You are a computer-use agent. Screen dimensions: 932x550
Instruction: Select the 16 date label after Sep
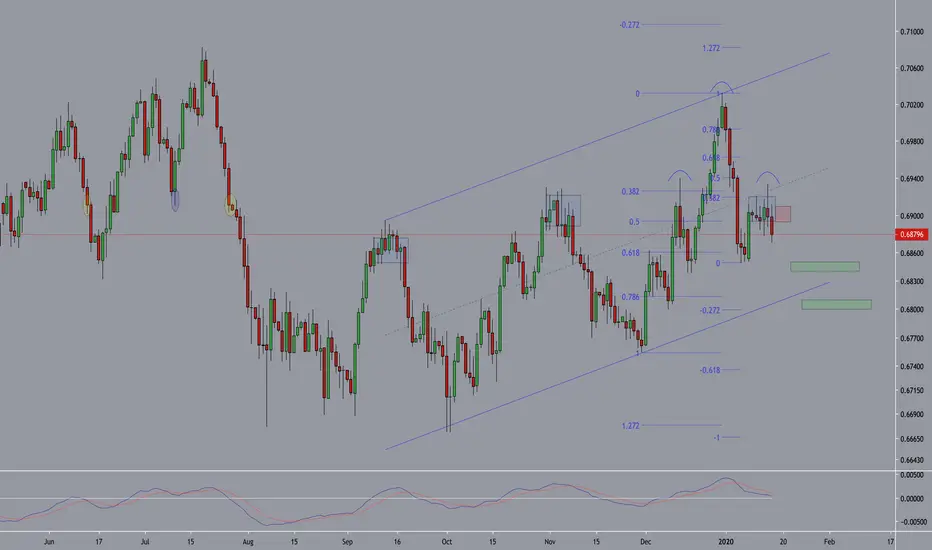pos(397,542)
